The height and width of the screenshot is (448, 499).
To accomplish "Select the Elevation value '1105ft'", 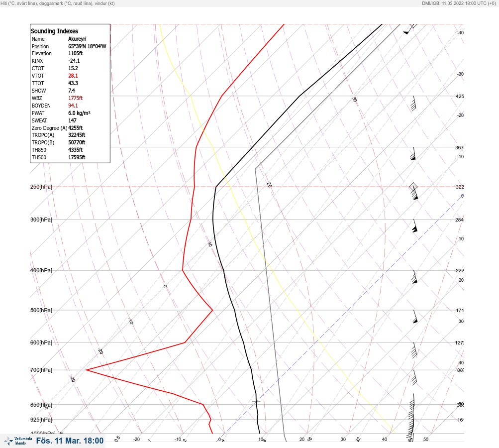I will click(76, 53).
